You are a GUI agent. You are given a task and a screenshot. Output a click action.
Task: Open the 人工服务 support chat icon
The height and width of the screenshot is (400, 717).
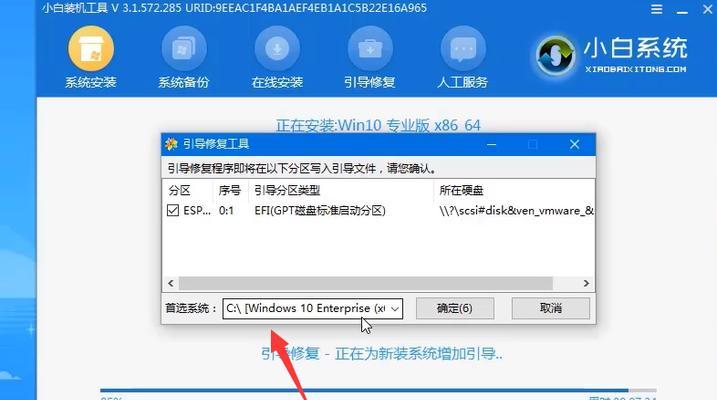pos(463,49)
